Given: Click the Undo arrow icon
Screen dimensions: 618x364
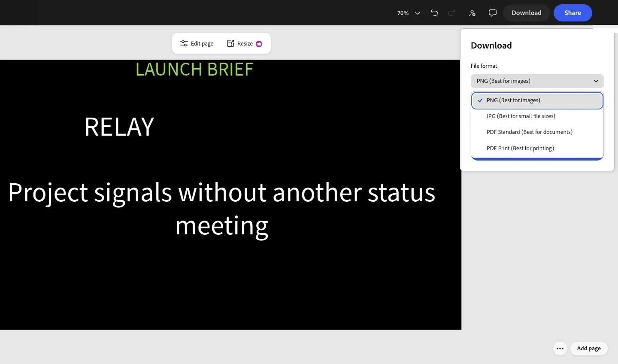Looking at the screenshot, I should 434,13.
